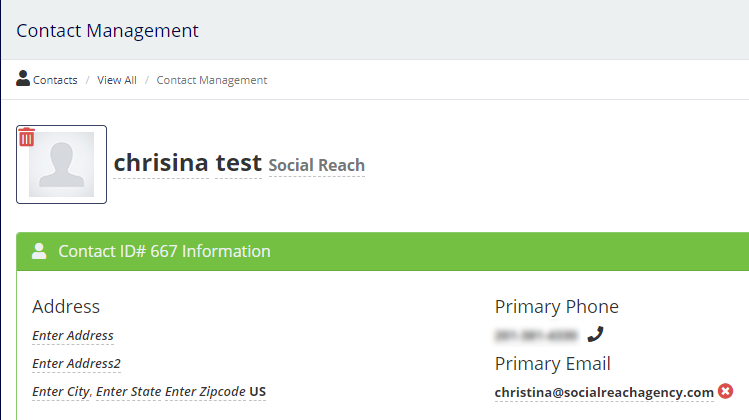Click the Enter Address2 field
The width and height of the screenshot is (749, 420).
pos(77,364)
